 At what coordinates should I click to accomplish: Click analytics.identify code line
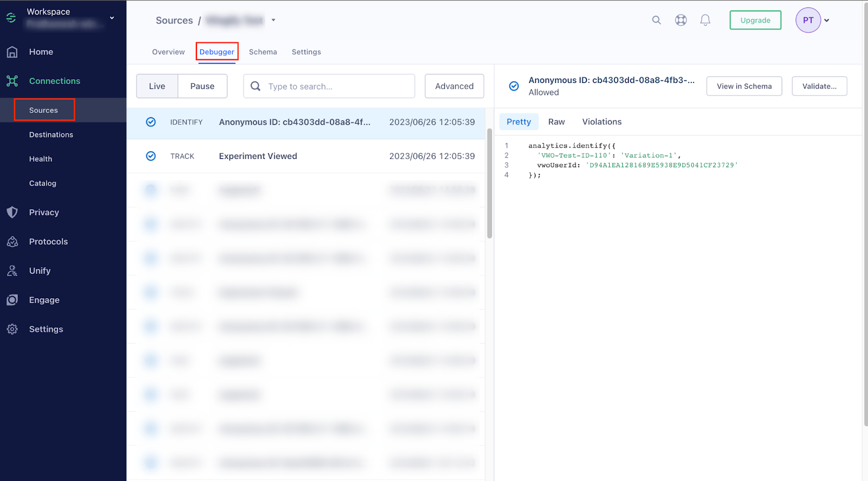pos(572,145)
